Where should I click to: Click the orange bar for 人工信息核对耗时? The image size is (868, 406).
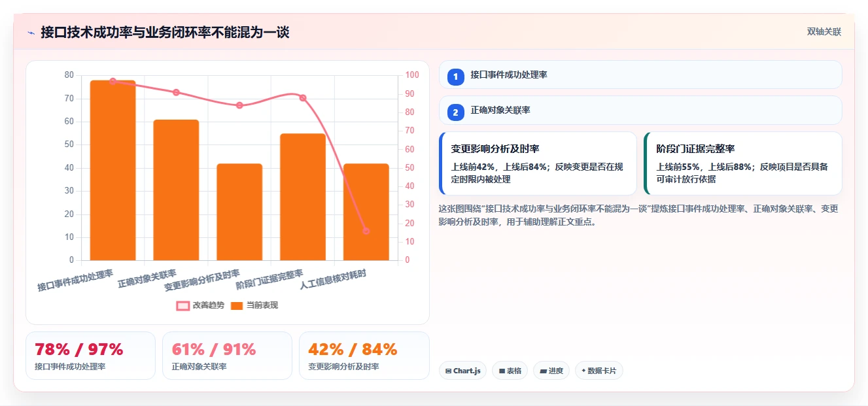(366, 212)
